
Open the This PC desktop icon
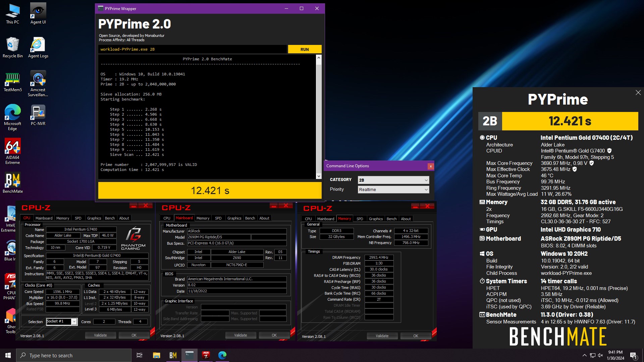tap(12, 14)
